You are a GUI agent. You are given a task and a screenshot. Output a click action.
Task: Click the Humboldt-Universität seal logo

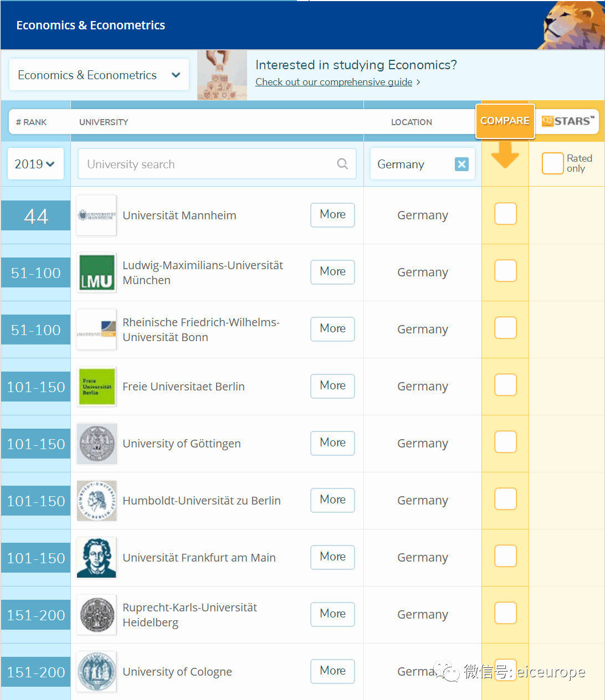coord(97,501)
